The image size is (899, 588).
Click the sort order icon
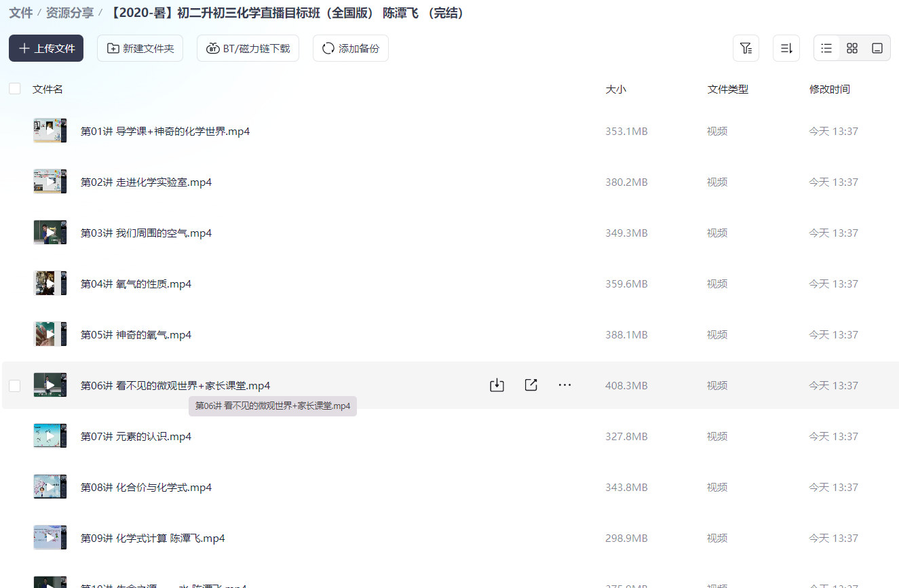pos(786,47)
